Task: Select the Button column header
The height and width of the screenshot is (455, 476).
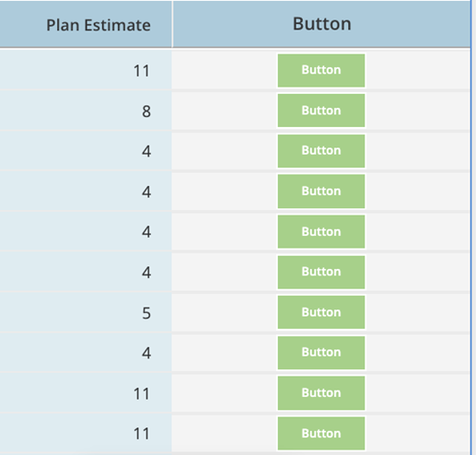Action: tap(321, 24)
